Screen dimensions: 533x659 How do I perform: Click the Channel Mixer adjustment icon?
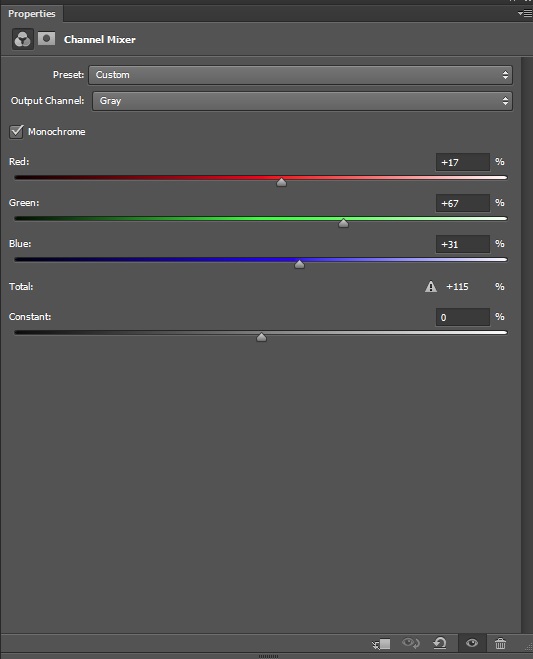(x=23, y=40)
